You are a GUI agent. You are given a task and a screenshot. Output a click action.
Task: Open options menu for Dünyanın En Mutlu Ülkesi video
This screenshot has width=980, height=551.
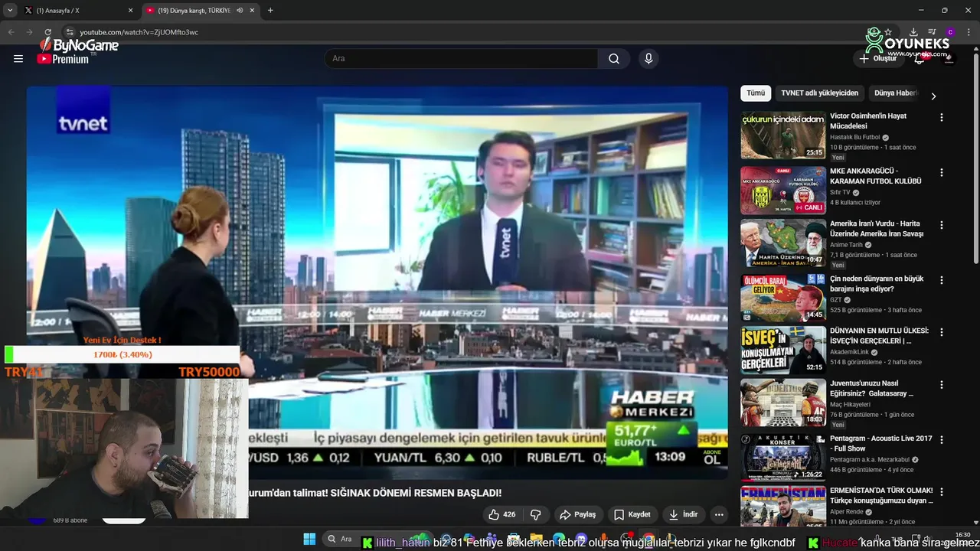coord(942,332)
